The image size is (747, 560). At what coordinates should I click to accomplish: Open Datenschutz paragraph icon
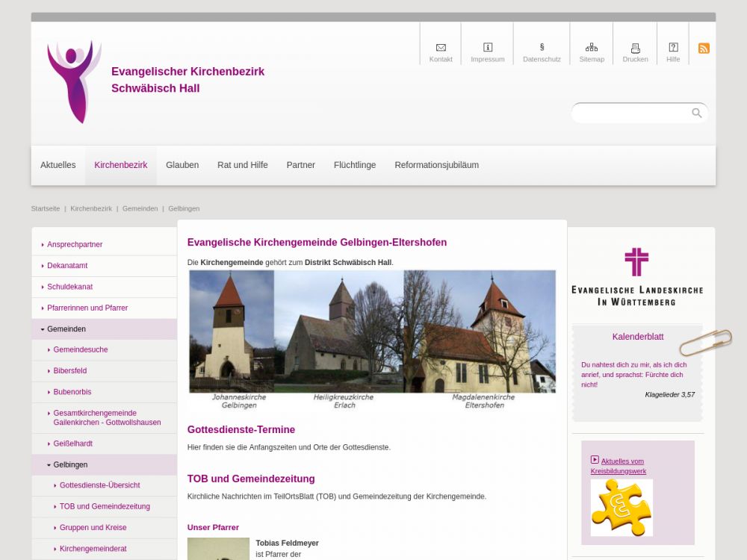pos(542,47)
